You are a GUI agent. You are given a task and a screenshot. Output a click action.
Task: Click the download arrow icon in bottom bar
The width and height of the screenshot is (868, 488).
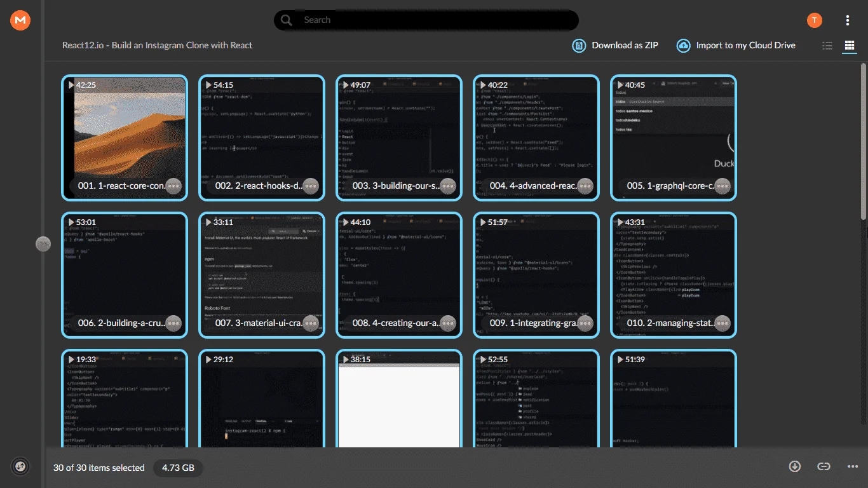794,466
